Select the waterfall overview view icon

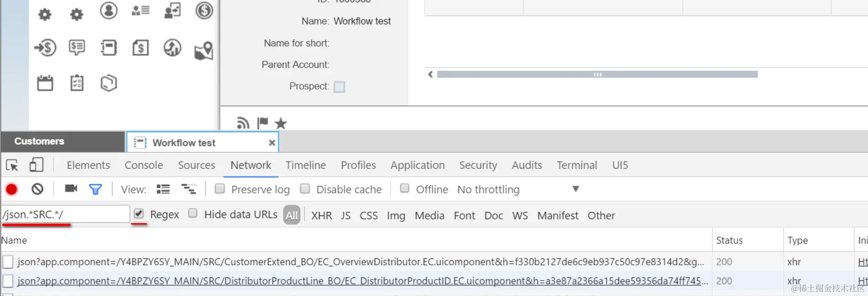pos(189,189)
